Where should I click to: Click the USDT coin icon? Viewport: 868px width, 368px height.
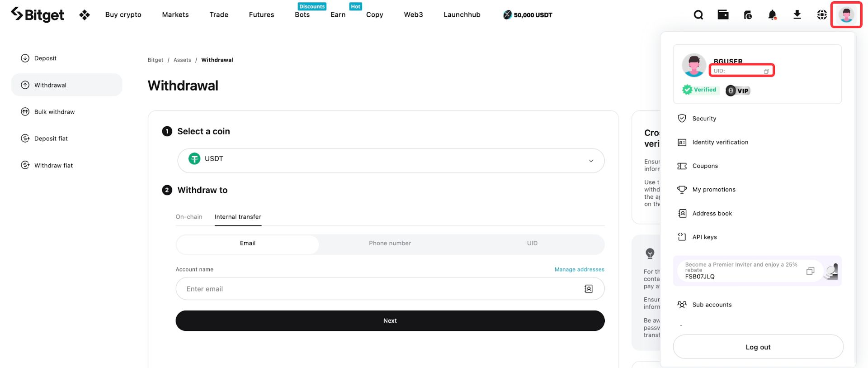194,158
